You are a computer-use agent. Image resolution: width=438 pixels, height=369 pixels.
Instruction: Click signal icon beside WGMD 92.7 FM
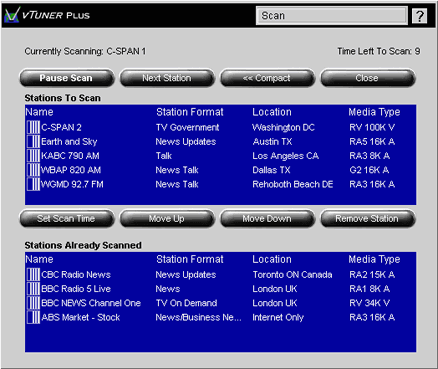(x=33, y=184)
